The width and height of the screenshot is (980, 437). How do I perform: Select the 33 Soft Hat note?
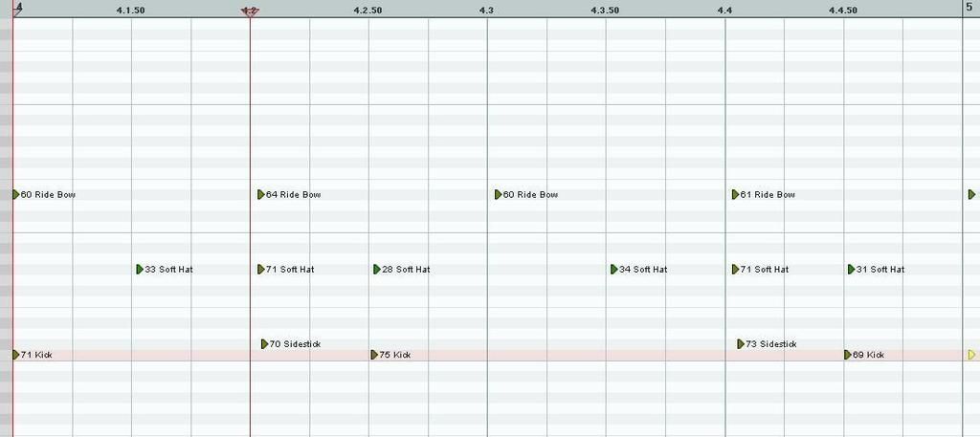coord(140,270)
